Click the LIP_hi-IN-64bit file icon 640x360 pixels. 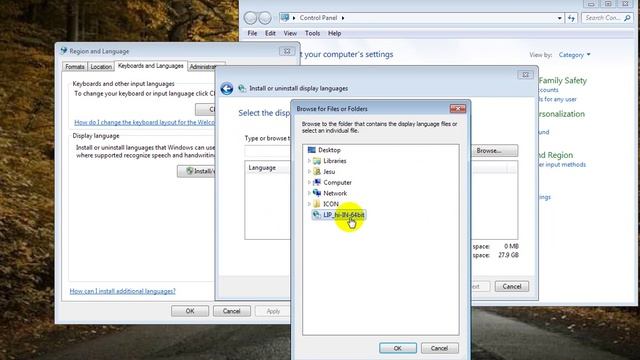317,214
